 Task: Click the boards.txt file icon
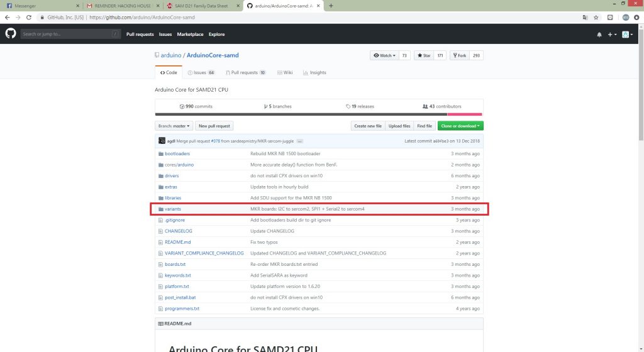pyautogui.click(x=160, y=265)
